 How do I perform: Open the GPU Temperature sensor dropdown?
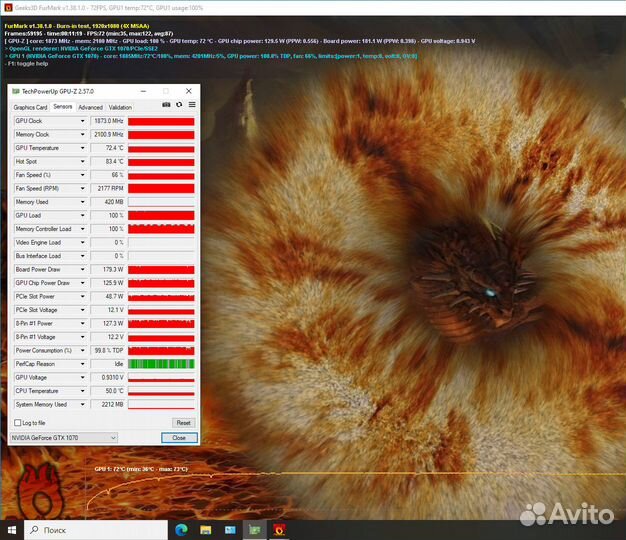click(83, 148)
